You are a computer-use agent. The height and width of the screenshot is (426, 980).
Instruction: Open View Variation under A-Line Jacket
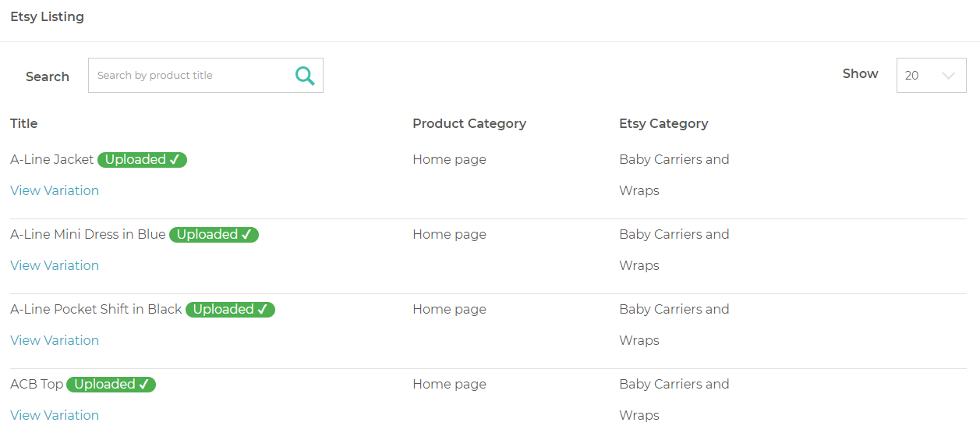pos(55,190)
